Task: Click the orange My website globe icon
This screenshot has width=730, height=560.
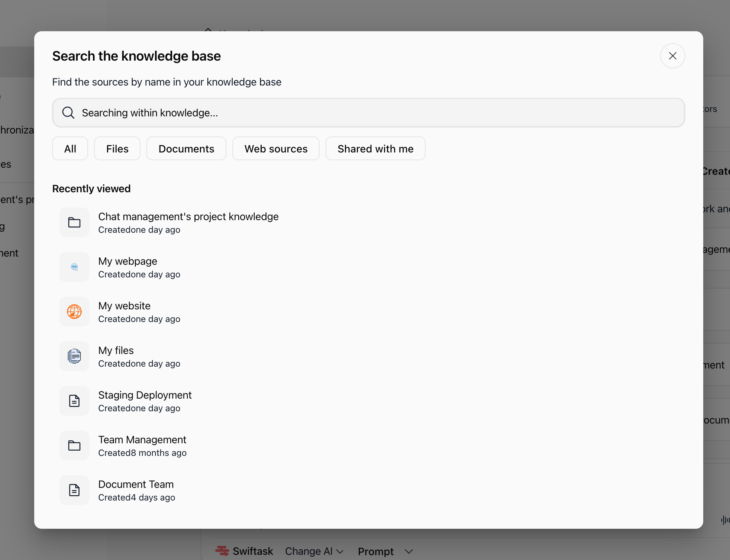Action: tap(74, 312)
